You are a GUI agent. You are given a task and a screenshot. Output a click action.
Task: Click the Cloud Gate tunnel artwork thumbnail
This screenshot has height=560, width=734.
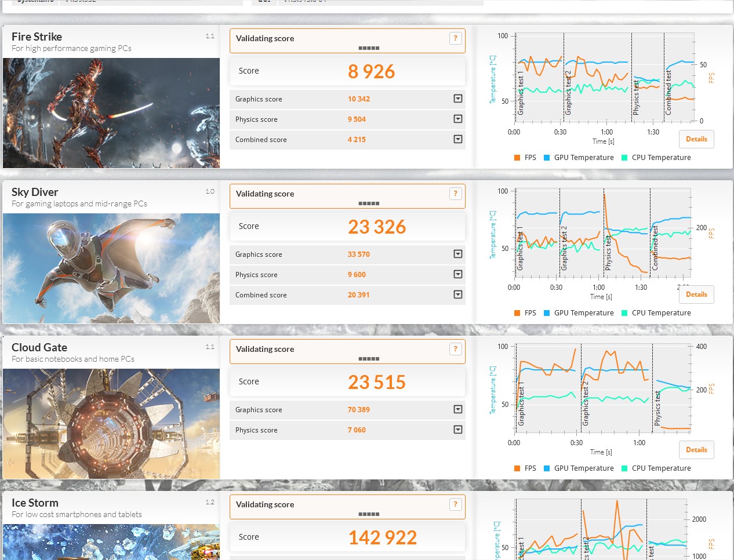[x=111, y=424]
